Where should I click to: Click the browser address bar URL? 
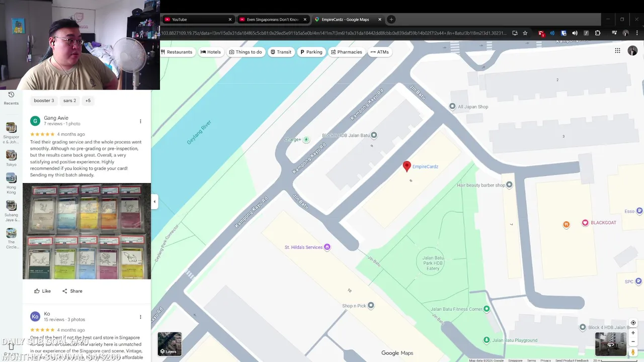tap(333, 33)
